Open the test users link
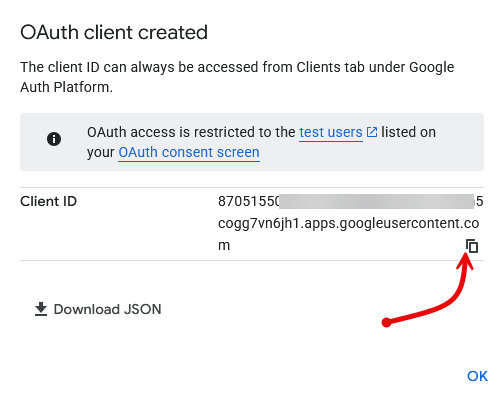This screenshot has height=396, width=500. pyautogui.click(x=331, y=132)
